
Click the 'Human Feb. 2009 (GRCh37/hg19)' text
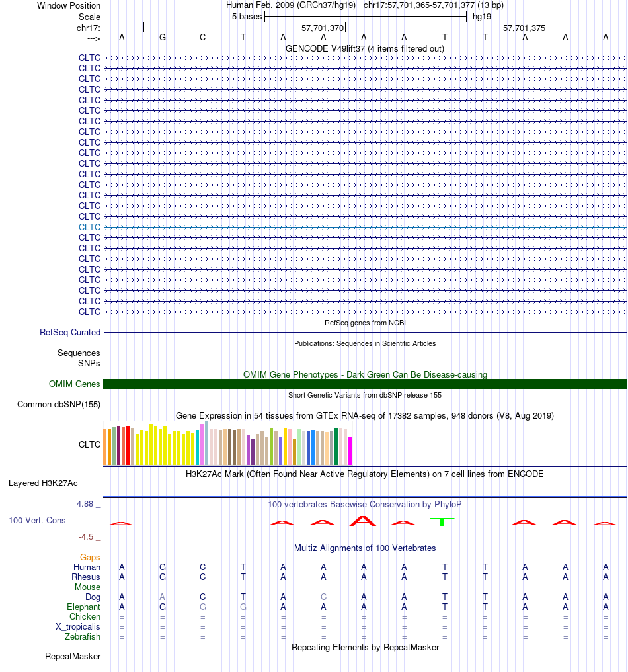(291, 5)
